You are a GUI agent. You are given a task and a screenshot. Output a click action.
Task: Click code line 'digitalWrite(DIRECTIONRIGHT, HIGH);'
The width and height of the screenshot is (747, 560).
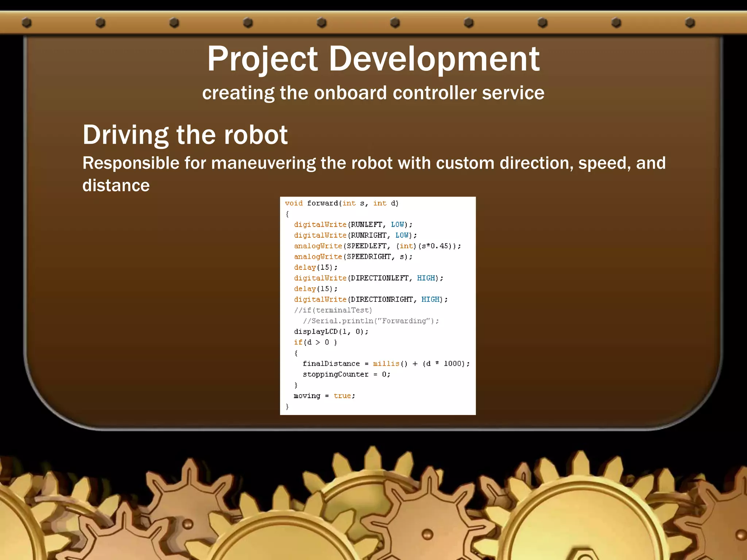coord(371,299)
